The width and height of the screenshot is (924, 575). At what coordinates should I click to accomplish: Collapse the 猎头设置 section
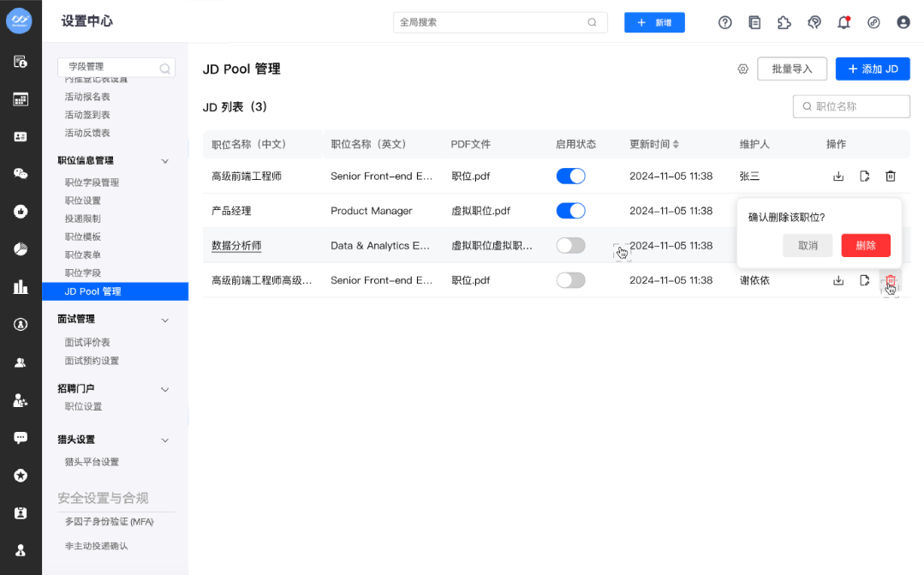(x=165, y=440)
